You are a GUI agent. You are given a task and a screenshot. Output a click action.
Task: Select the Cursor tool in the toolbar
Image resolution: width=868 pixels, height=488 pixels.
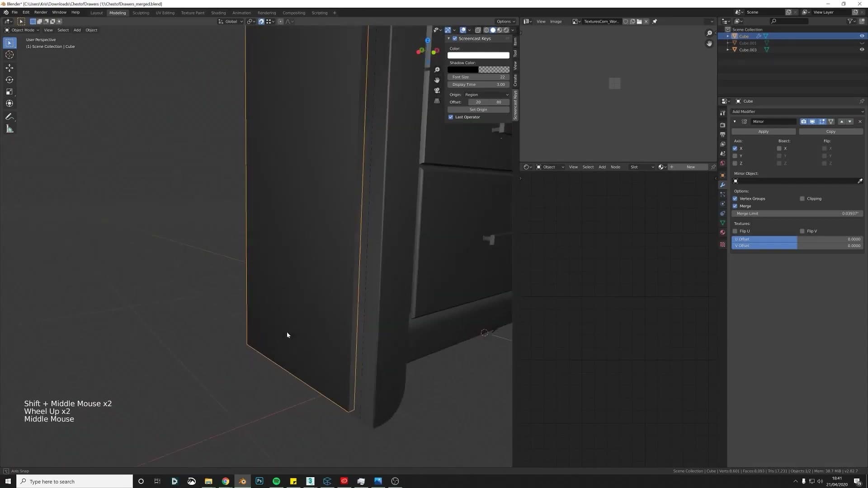[9, 55]
